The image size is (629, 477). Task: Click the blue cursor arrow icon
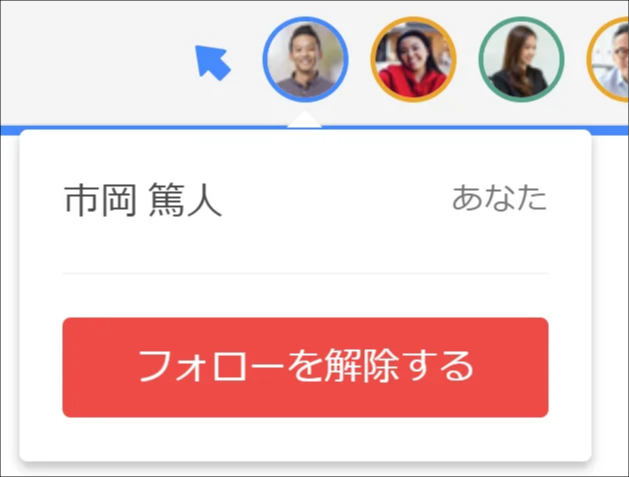[212, 62]
